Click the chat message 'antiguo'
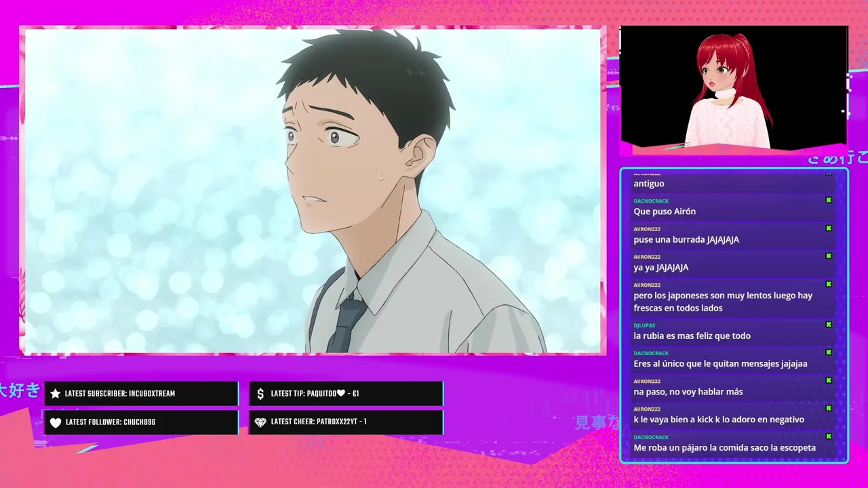Screen dimensions: 868x488 point(649,184)
